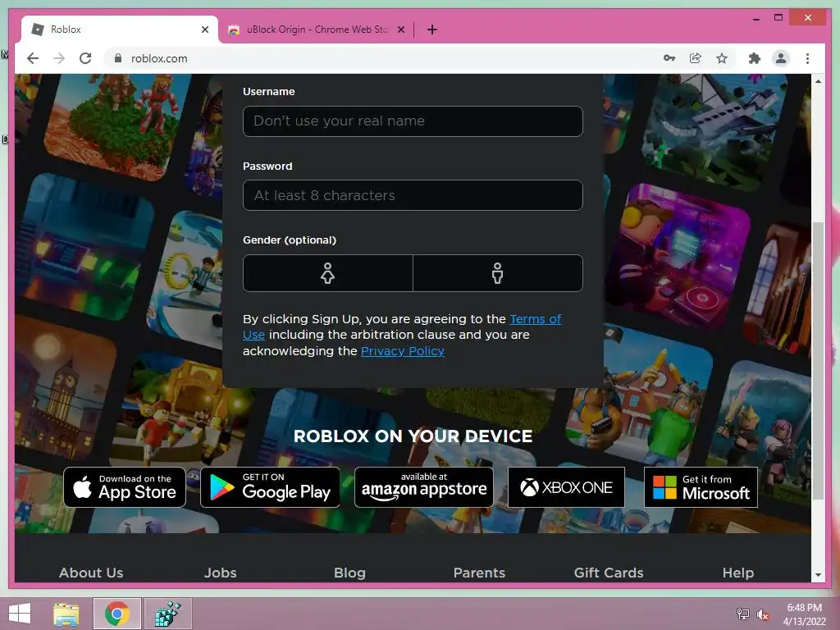The height and width of the screenshot is (630, 840).
Task: Click the browser forward arrow
Action: click(x=59, y=58)
